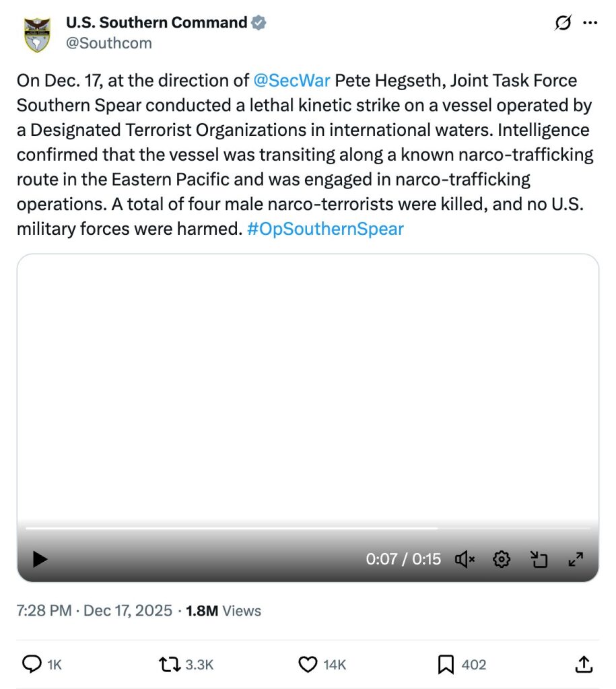Screen dimensions: 616x689
Task: Toggle picture-in-picture mode for video
Action: click(539, 558)
